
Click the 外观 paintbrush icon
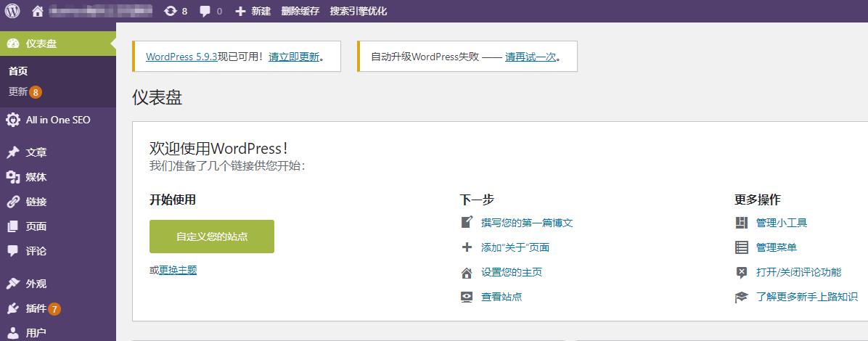(13, 284)
